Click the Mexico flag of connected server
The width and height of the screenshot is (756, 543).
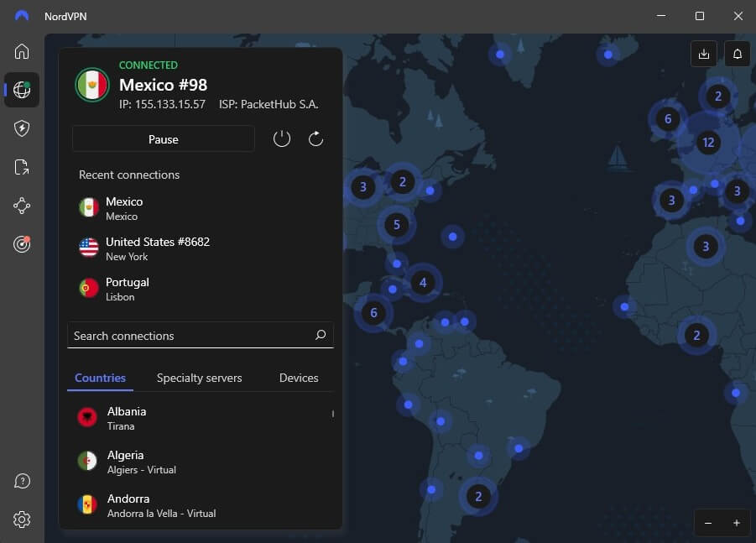tap(92, 85)
